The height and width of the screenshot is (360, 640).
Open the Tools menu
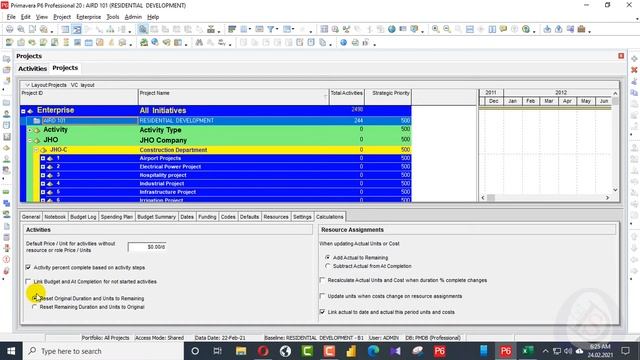(x=113, y=17)
